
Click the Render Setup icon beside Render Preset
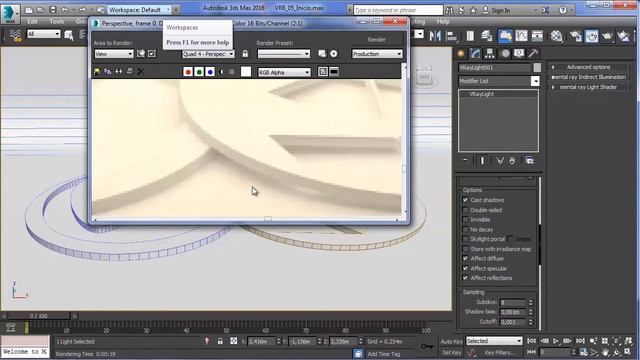coord(322,53)
